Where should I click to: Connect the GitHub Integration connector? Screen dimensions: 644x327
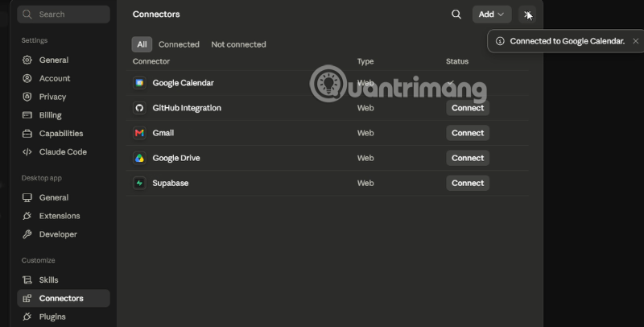[x=468, y=108]
